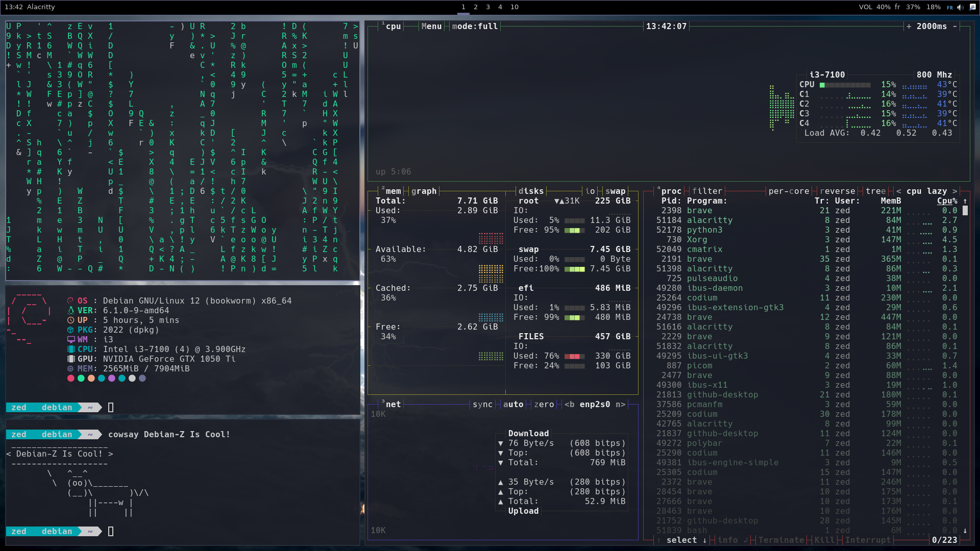Screen dimensions: 980x551
Task: Click the FR keyboard layout indicator
Action: (950, 7)
